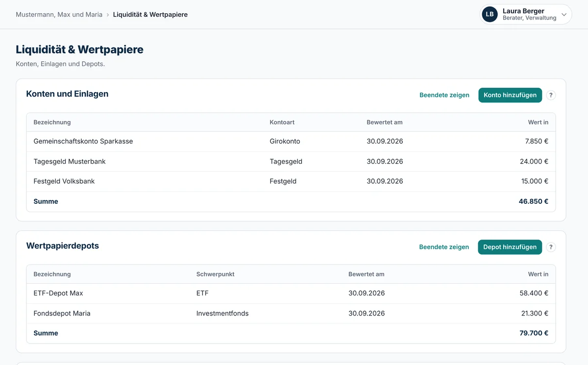The width and height of the screenshot is (588, 365).
Task: Click the Tagesgeld Kontoart cell
Action: 286,161
